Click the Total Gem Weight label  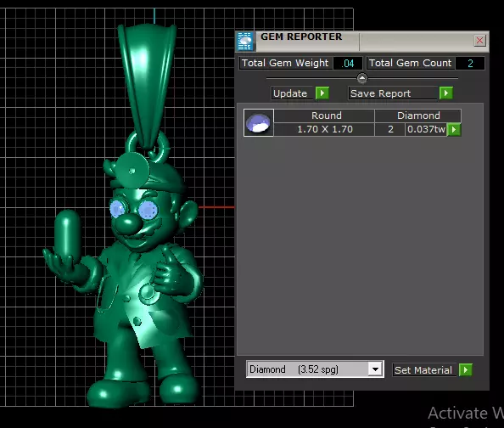[x=285, y=63]
